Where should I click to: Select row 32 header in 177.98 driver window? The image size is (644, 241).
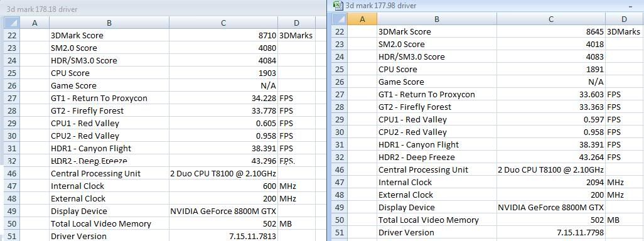click(x=339, y=158)
